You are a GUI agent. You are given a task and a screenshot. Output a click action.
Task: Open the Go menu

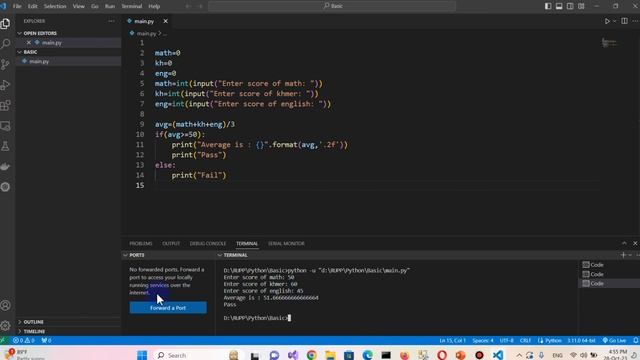(x=95, y=6)
